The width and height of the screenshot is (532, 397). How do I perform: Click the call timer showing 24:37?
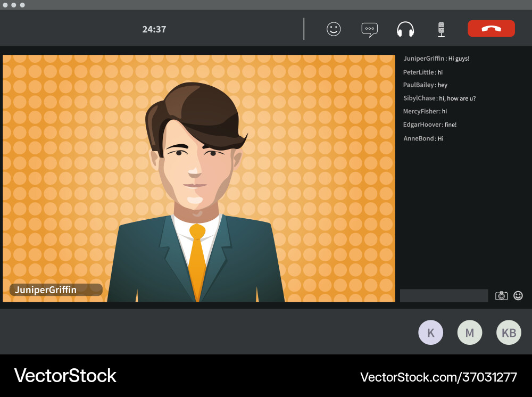click(154, 29)
